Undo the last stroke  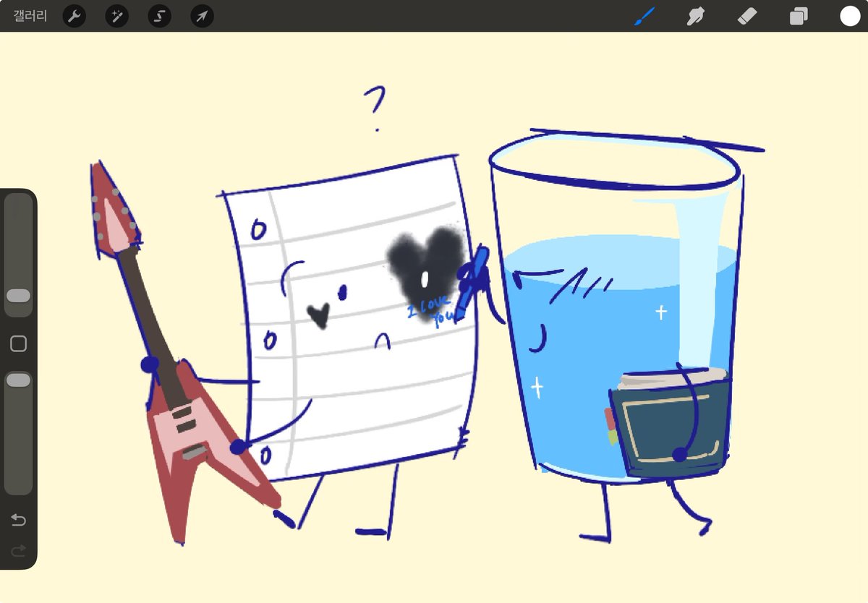(x=19, y=521)
